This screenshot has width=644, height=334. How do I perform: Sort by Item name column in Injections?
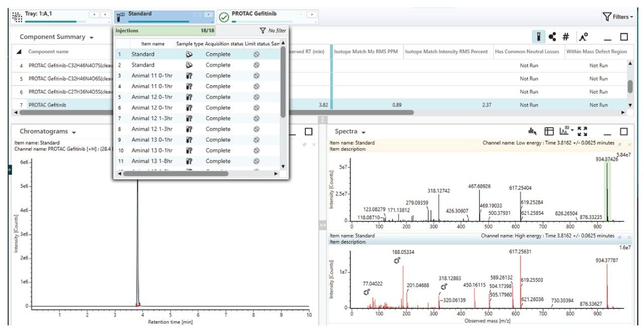coord(152,44)
